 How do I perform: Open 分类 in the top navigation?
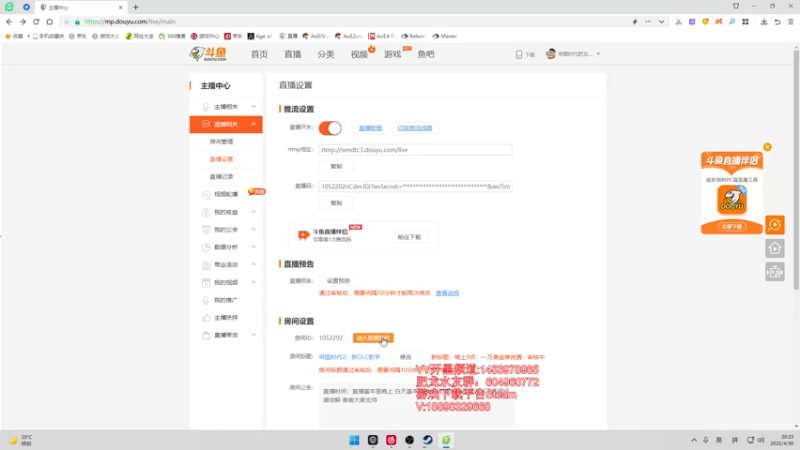[x=326, y=54]
